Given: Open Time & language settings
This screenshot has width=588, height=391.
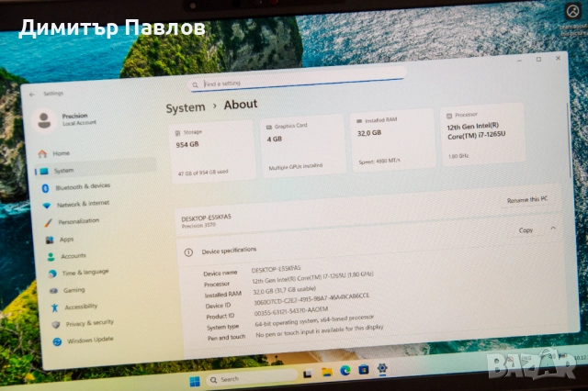Looking at the screenshot, I should pyautogui.click(x=78, y=273).
